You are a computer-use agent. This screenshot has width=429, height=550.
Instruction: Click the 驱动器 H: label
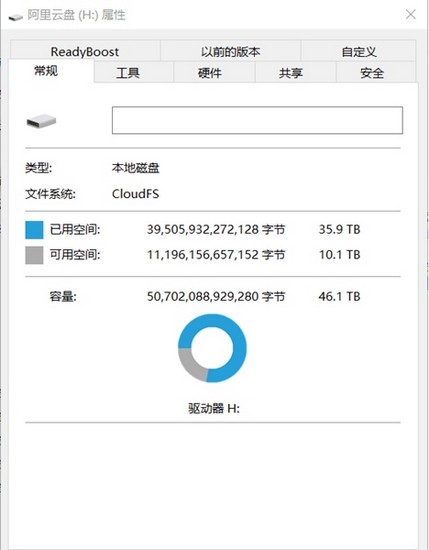(x=214, y=408)
